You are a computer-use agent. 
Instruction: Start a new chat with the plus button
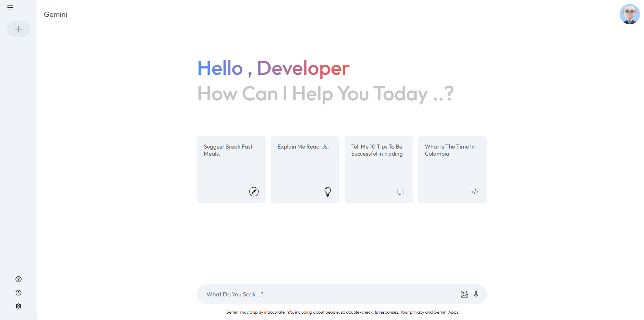click(x=19, y=29)
